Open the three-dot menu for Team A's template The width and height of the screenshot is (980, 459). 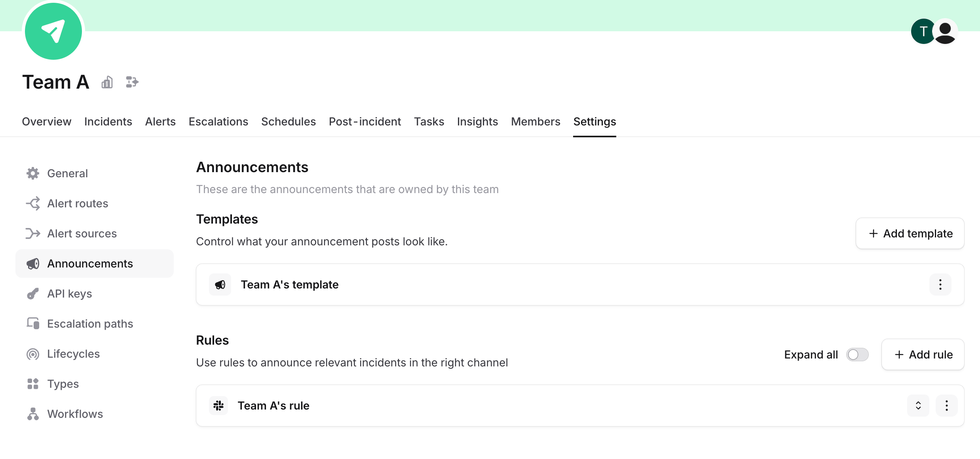(940, 285)
